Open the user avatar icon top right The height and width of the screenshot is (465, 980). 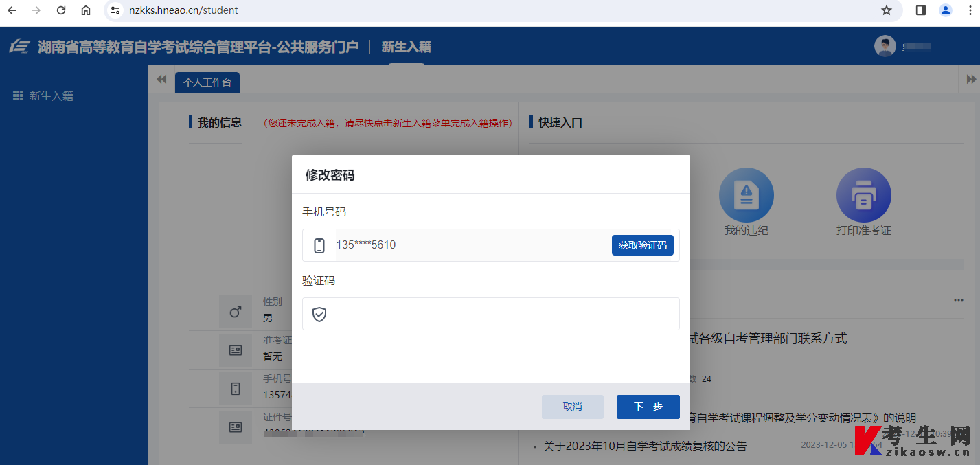tap(885, 45)
